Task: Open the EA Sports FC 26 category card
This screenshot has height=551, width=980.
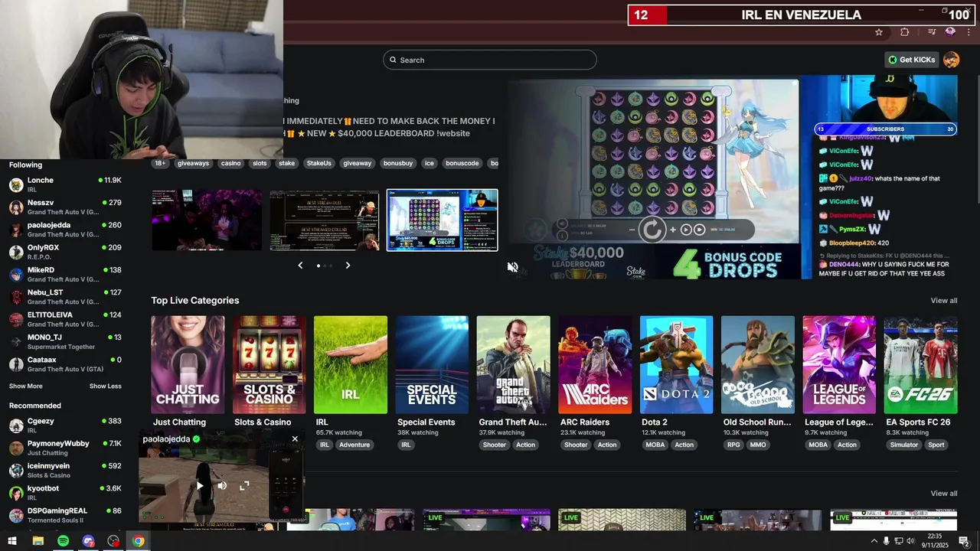Action: tap(920, 365)
